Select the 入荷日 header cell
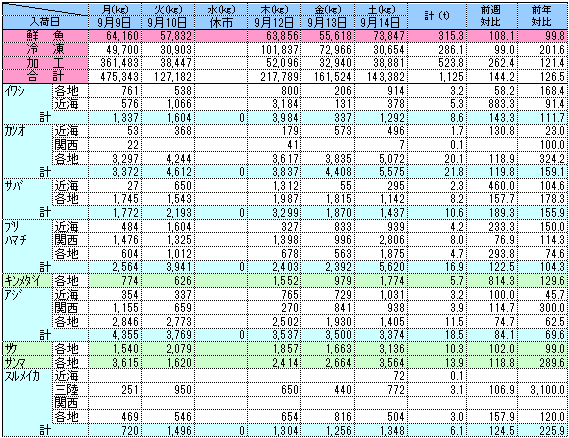 click(45, 16)
